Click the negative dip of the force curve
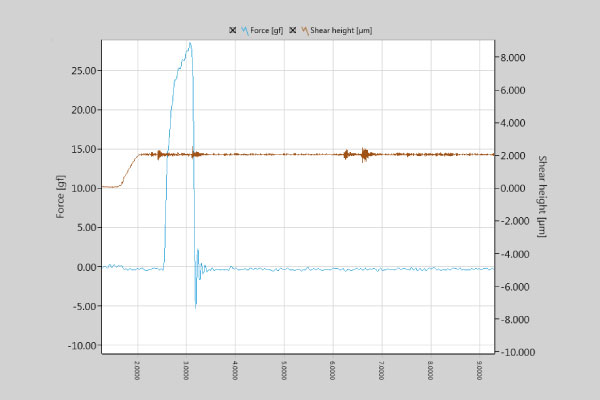Viewport: 600px width, 400px height. [x=196, y=304]
